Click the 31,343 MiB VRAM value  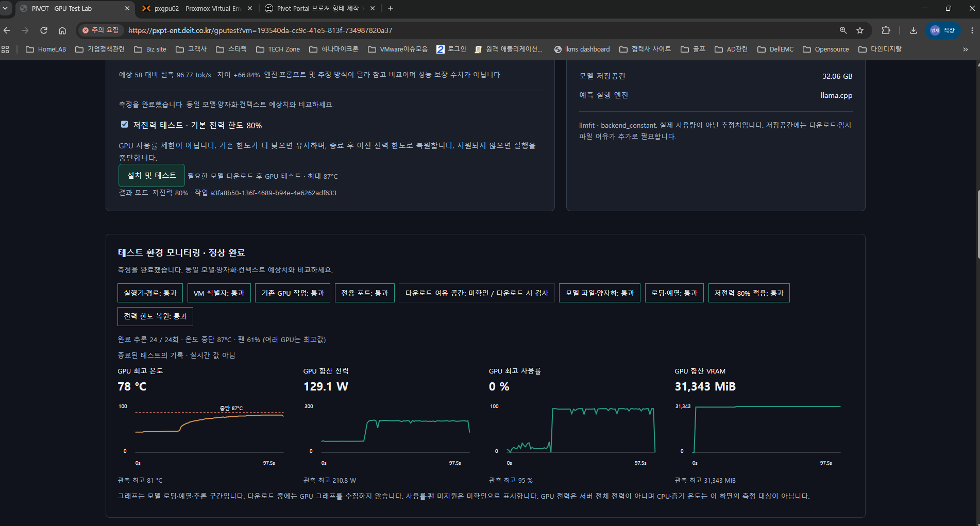click(x=705, y=386)
